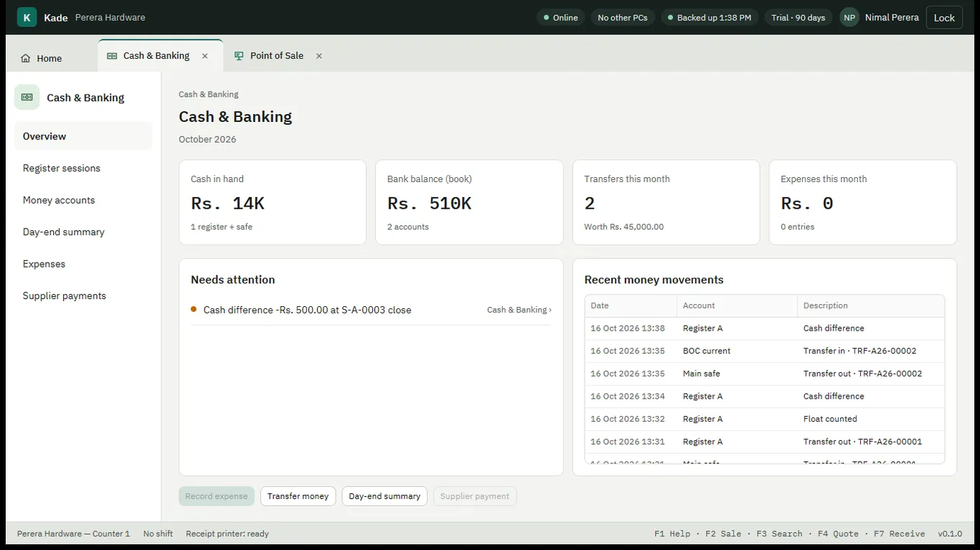
Task: Click the Transfer out · TRF-A26-00002 cell
Action: [871, 374]
